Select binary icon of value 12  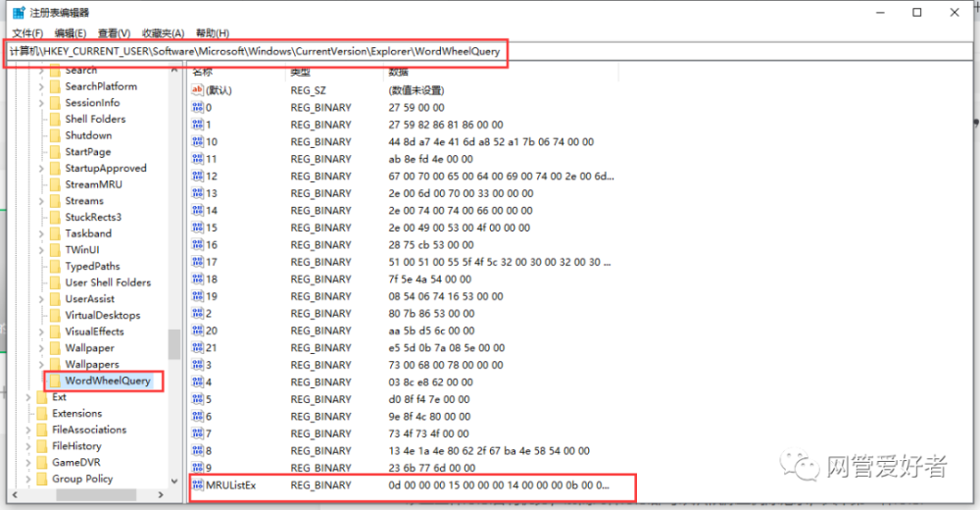[x=198, y=176]
